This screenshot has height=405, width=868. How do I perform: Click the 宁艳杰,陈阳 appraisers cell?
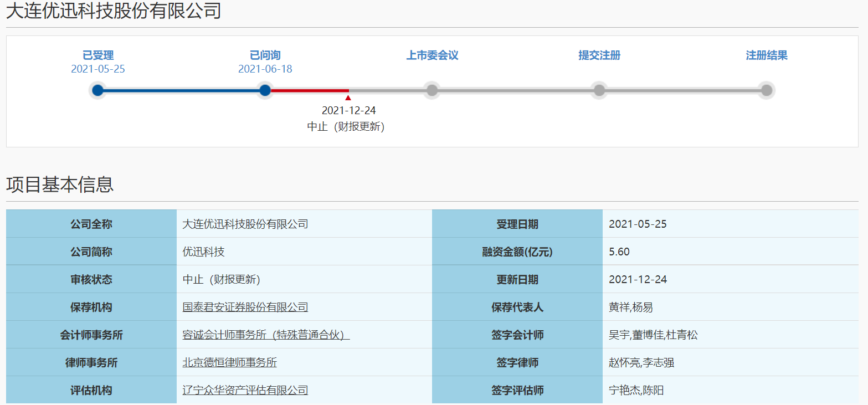click(731, 390)
